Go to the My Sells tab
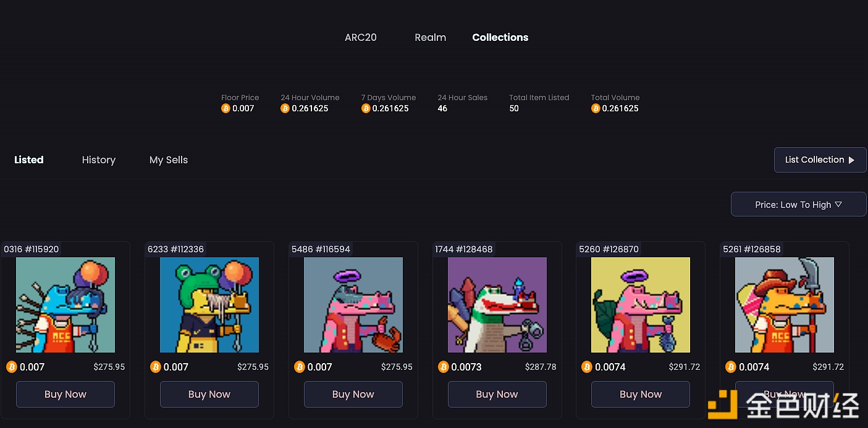868x428 pixels. [x=169, y=160]
